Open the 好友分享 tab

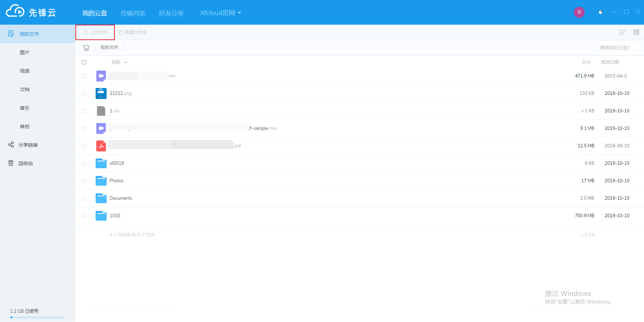(171, 13)
